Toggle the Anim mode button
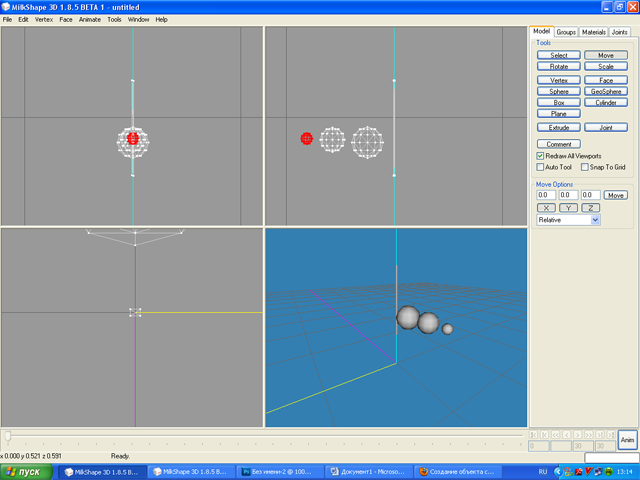The width and height of the screenshot is (640, 480). pos(627,440)
